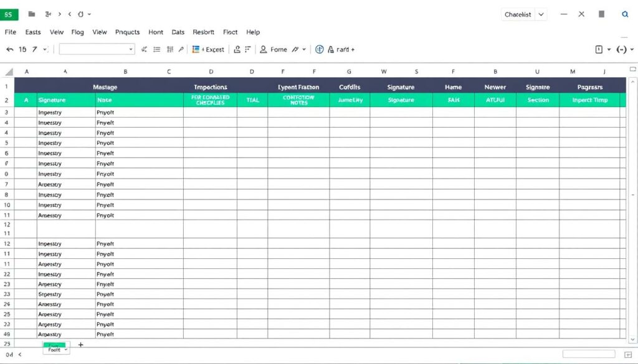Click the Fome person icon
The height and width of the screenshot is (364, 638).
(x=264, y=49)
